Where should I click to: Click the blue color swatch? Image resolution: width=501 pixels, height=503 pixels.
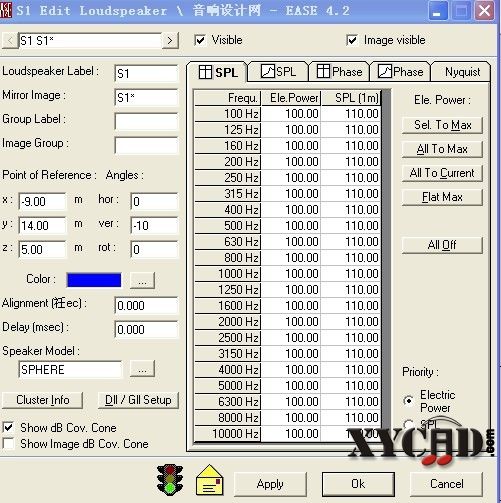click(94, 280)
